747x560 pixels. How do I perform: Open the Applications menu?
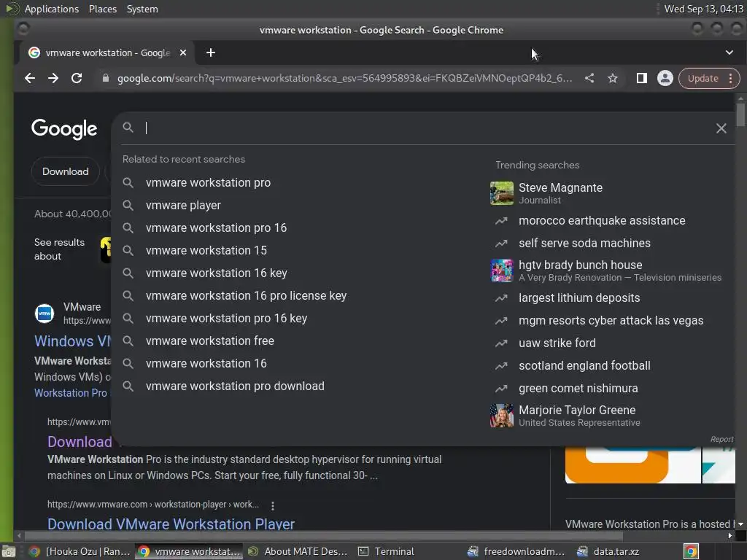[x=52, y=9]
